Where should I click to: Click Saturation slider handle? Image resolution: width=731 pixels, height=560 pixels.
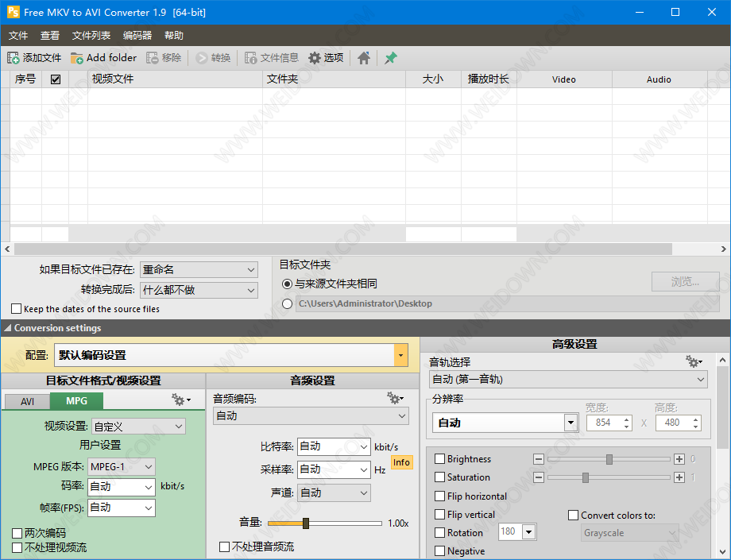(x=586, y=477)
